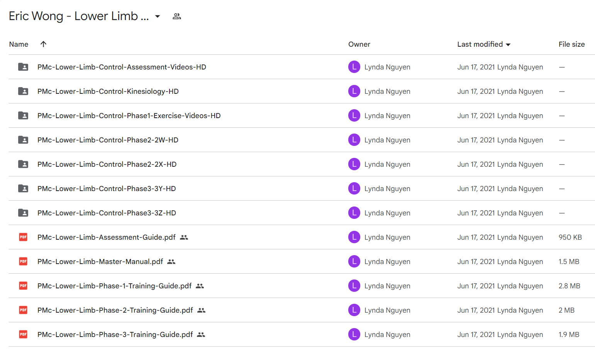Click owner avatar in Master-Manual.pdf row
This screenshot has width=595, height=364.
click(354, 261)
